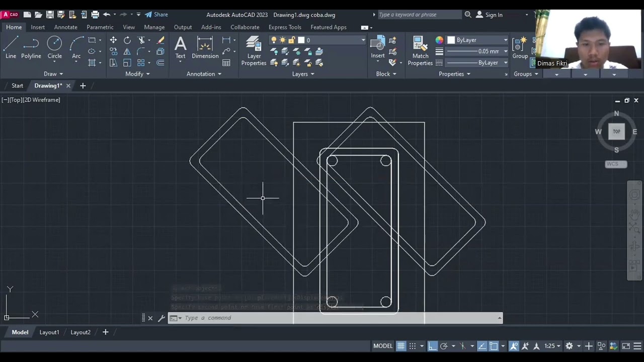
Task: Expand the Layers panel
Action: (x=303, y=74)
